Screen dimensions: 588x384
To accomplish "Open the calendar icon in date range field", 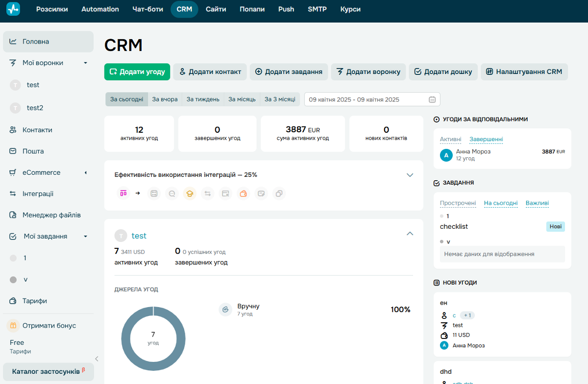I will click(x=432, y=99).
